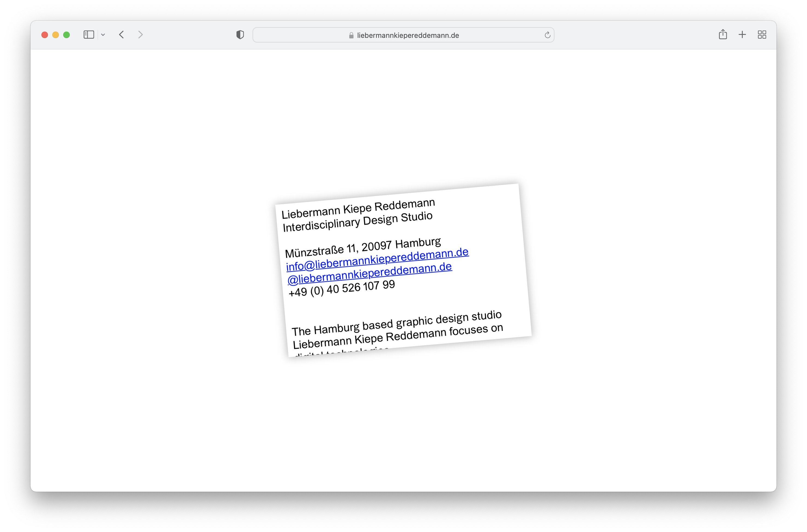Open a new tab with plus icon
Screen dimensions: 807x532
pos(742,35)
